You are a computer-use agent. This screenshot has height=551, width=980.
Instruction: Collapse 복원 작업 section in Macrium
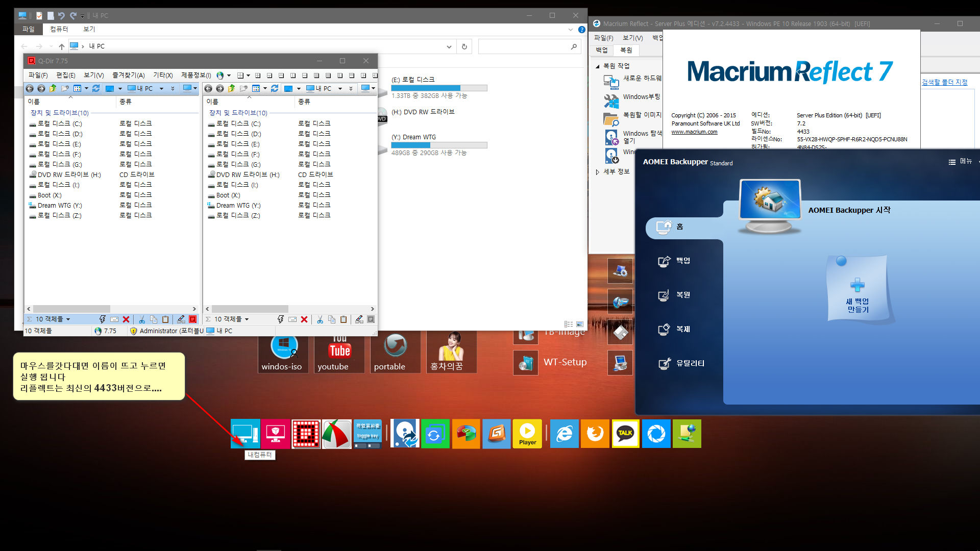pyautogui.click(x=598, y=66)
